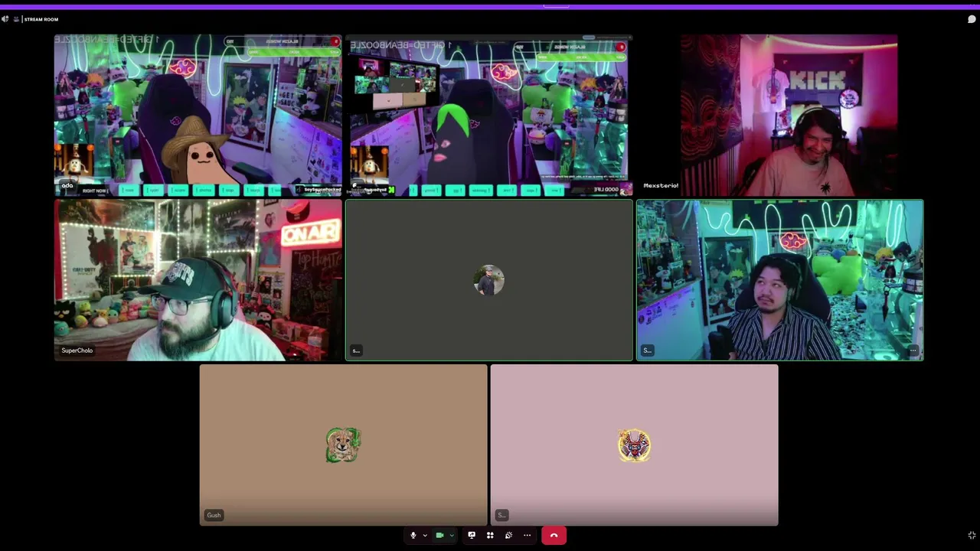Screen dimensions: 980x551
Task: Toggle full screen view icon
Action: [x=972, y=535]
